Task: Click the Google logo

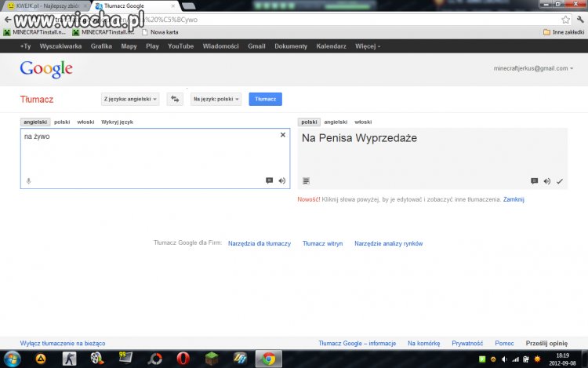Action: (46, 69)
